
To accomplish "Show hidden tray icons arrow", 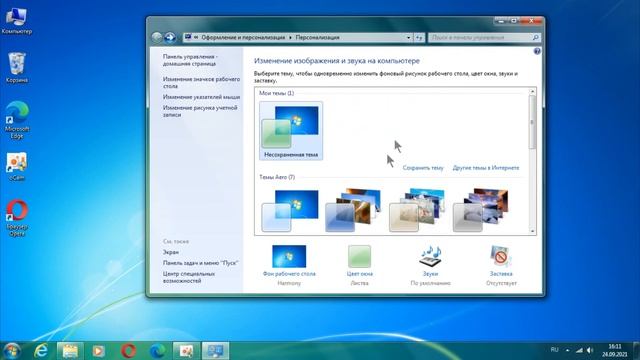I will click(x=567, y=350).
